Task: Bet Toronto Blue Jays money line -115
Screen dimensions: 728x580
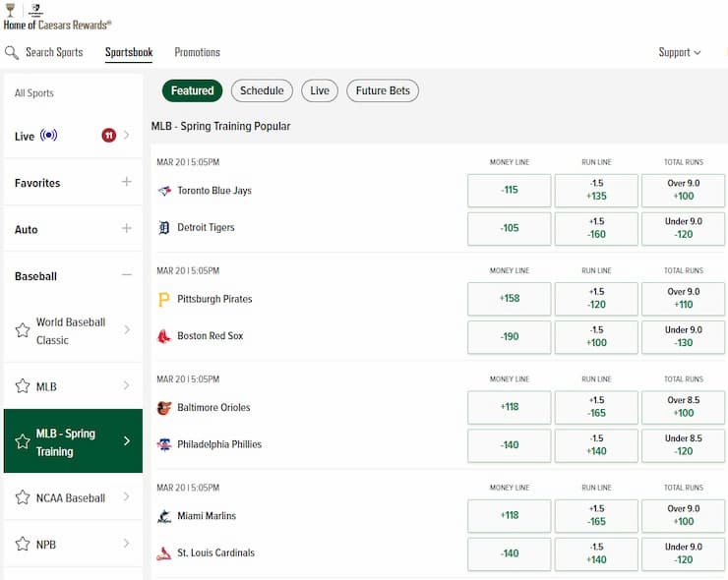Action: click(510, 191)
